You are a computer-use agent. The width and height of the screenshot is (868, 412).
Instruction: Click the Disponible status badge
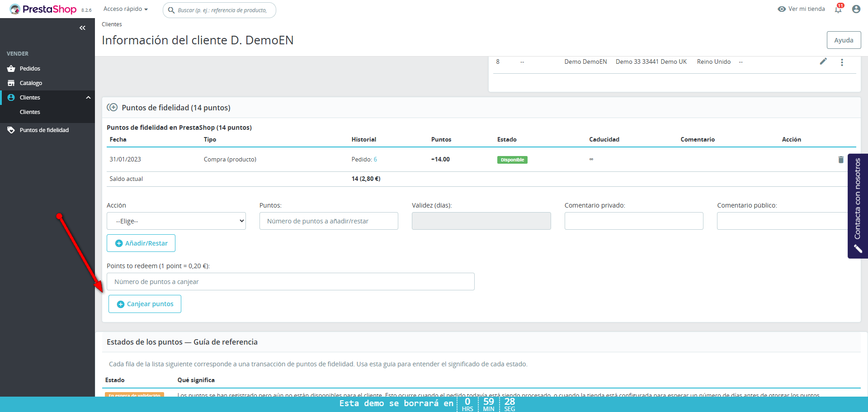[x=512, y=160]
